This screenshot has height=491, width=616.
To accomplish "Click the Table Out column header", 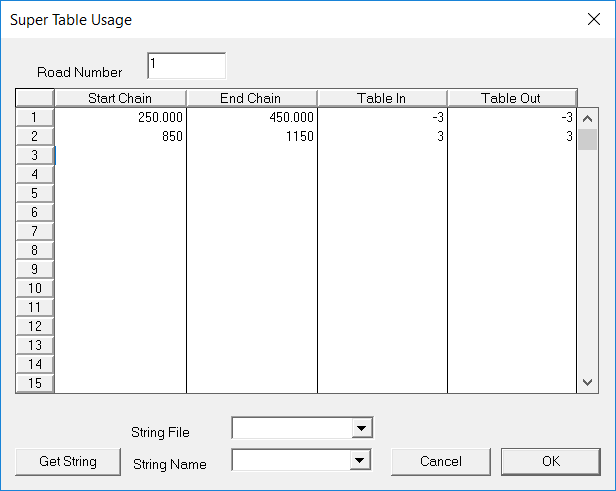I will click(x=512, y=98).
